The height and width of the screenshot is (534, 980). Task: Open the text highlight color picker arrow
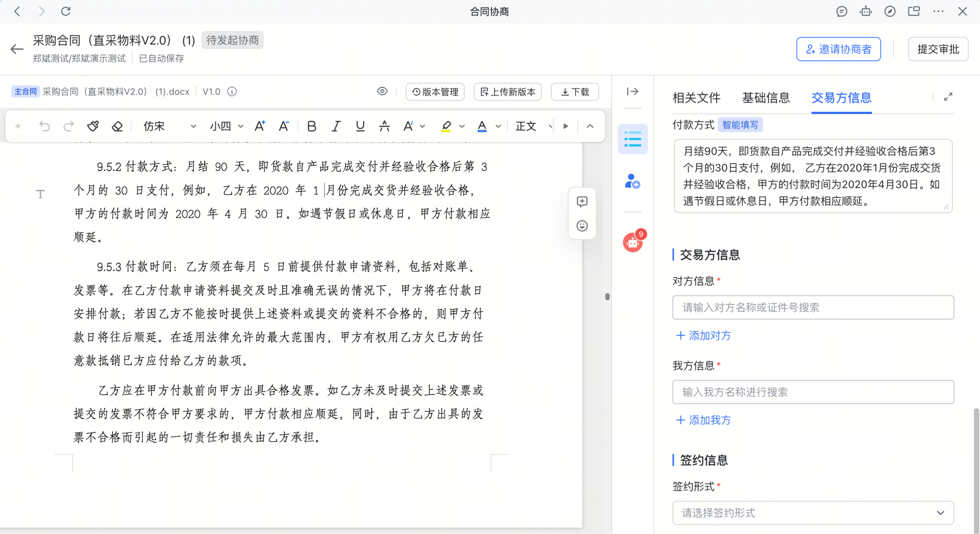[x=462, y=126]
